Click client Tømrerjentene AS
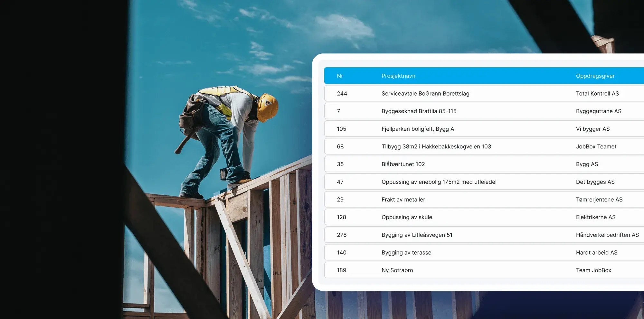Image resolution: width=644 pixels, height=319 pixels. click(x=599, y=200)
